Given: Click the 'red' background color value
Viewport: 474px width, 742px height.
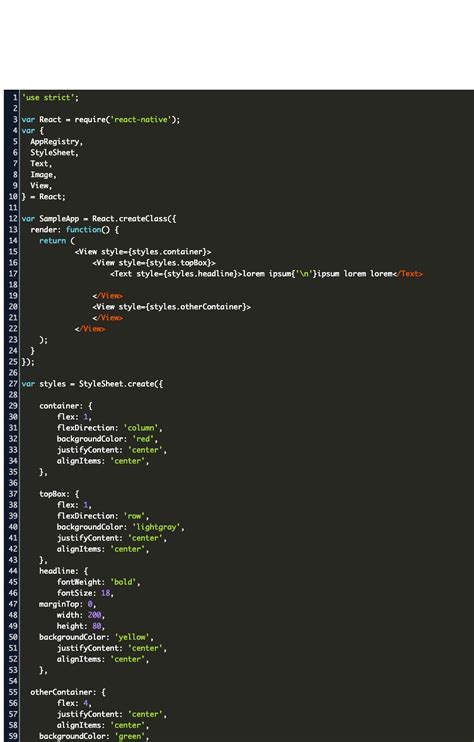Looking at the screenshot, I should [x=143, y=439].
